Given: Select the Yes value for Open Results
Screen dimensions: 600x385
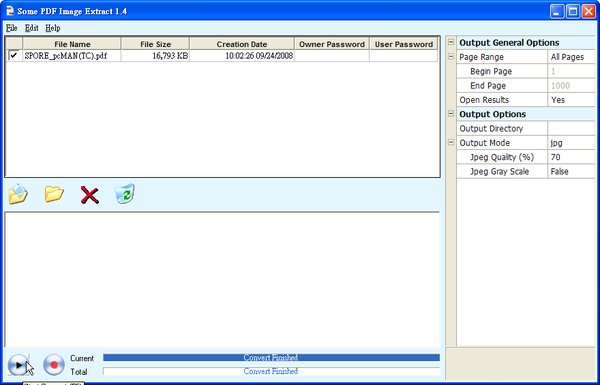Looking at the screenshot, I should (x=571, y=100).
